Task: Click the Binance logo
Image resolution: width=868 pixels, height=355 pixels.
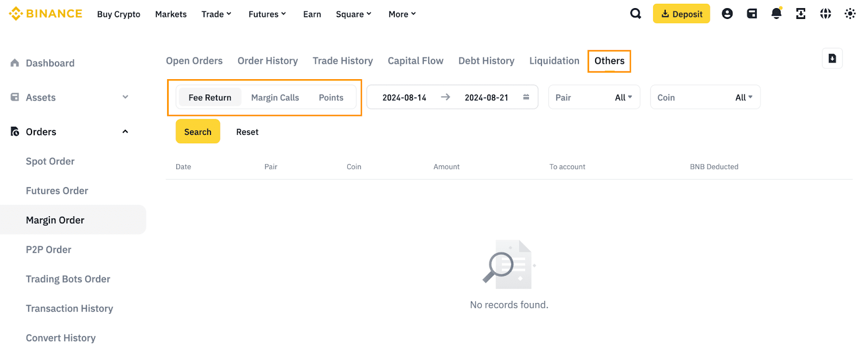Action: (x=46, y=14)
